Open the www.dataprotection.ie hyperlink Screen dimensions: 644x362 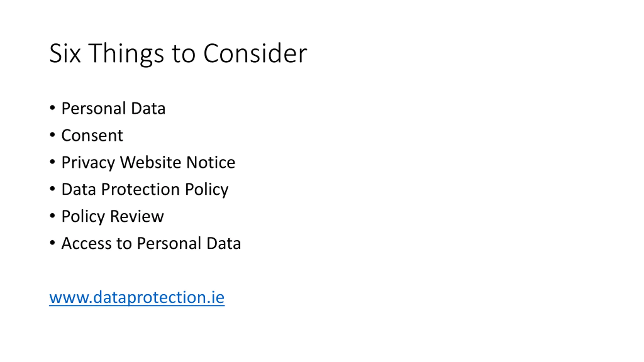(x=137, y=297)
